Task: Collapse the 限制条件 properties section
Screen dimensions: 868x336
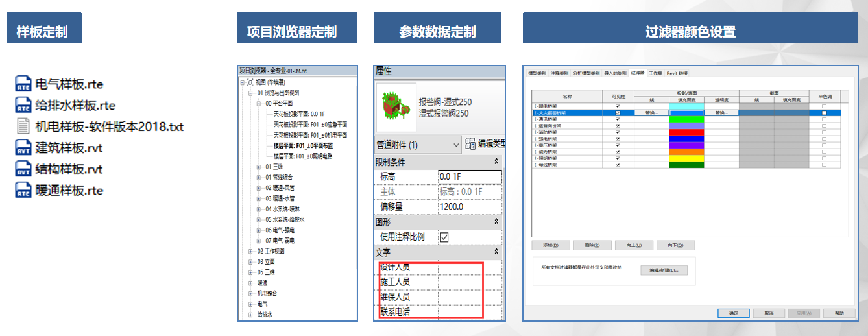Action: pyautogui.click(x=497, y=161)
